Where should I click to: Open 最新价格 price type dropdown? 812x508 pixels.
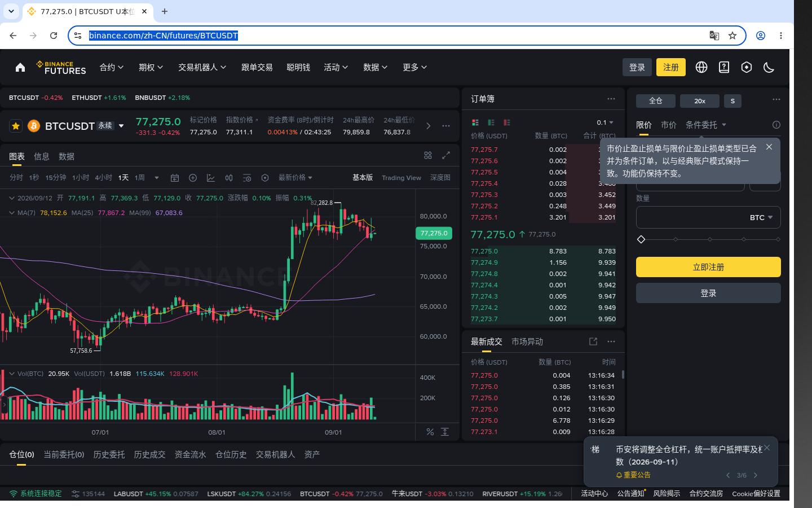pyautogui.click(x=295, y=178)
